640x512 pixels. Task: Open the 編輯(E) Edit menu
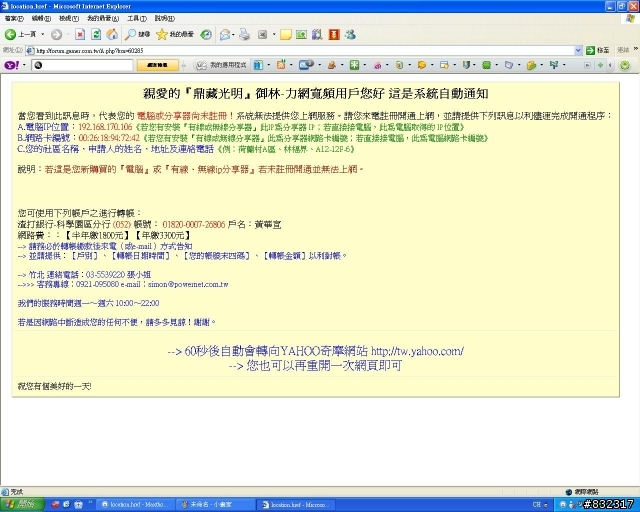tap(41, 18)
